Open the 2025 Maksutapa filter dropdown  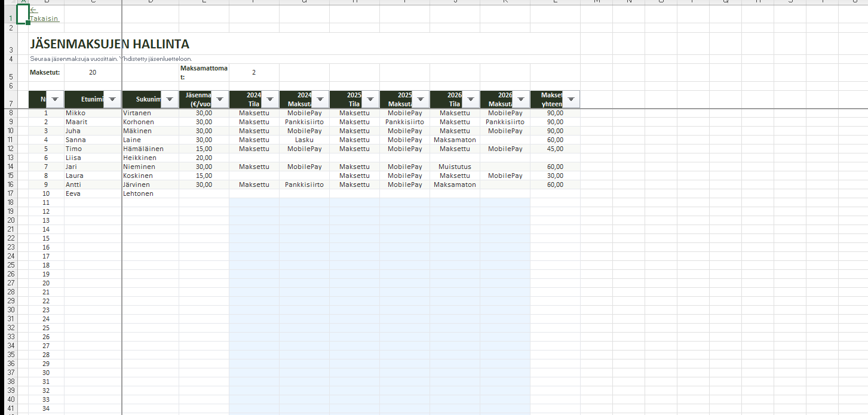point(420,99)
